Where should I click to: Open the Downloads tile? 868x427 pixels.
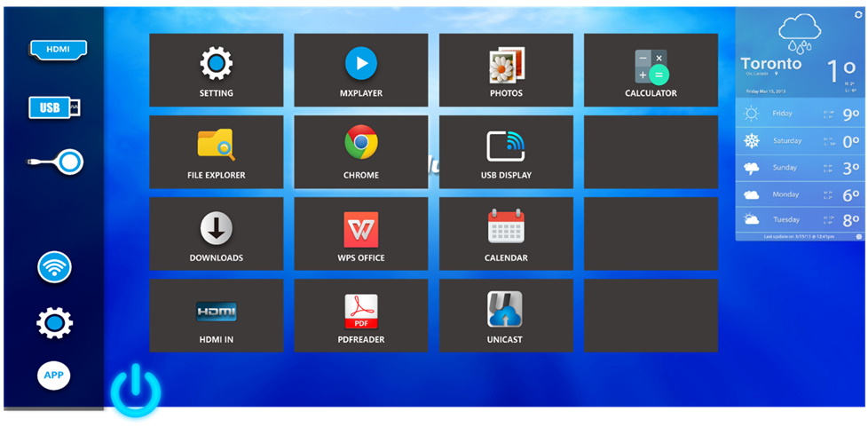pos(216,234)
